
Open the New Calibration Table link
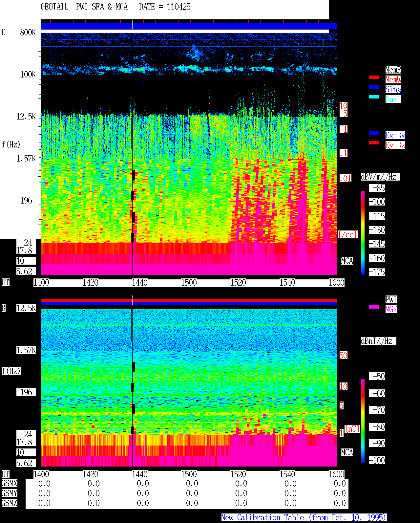pyautogui.click(x=304, y=517)
